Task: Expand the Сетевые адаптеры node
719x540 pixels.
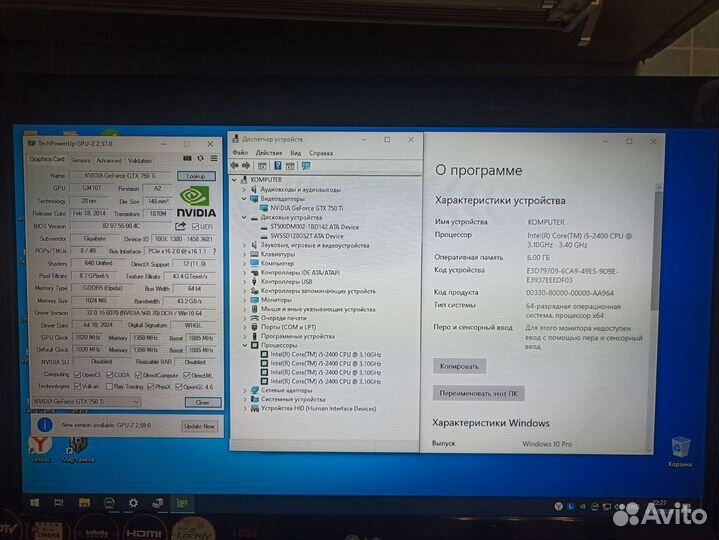Action: [x=244, y=390]
